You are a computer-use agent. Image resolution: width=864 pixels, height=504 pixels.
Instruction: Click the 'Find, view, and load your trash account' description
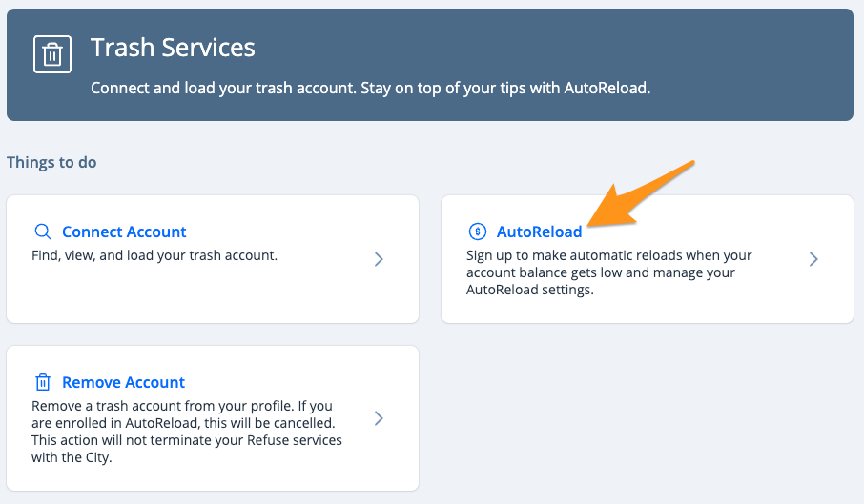pyautogui.click(x=154, y=255)
